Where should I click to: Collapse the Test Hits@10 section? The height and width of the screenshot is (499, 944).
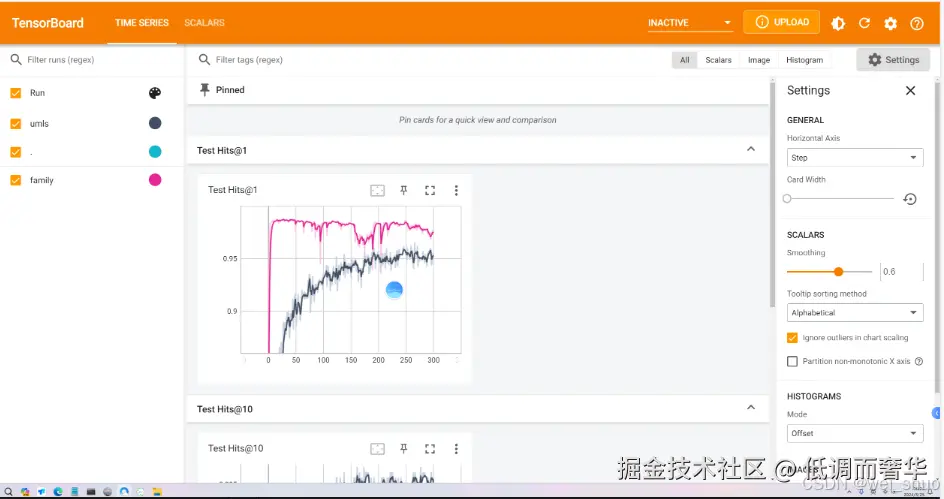[x=751, y=408]
